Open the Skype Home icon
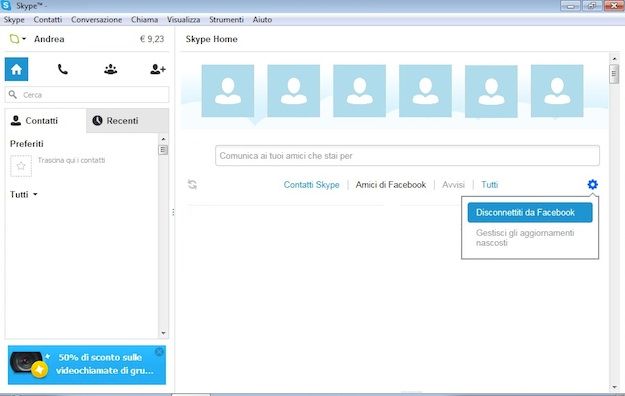 pos(16,69)
